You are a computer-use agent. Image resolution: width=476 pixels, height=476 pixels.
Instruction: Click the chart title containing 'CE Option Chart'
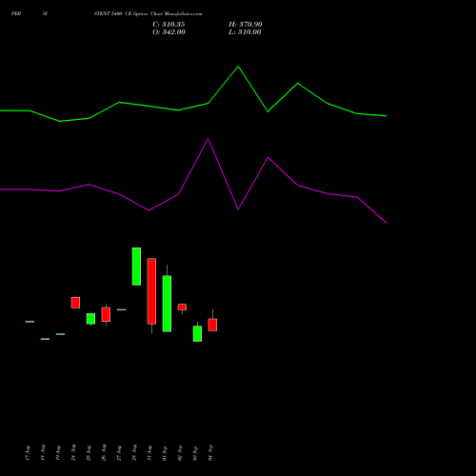(x=148, y=14)
